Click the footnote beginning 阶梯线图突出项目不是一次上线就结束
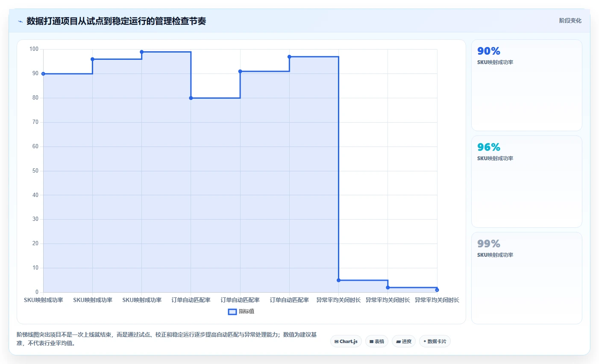The height and width of the screenshot is (364, 599). (x=167, y=339)
